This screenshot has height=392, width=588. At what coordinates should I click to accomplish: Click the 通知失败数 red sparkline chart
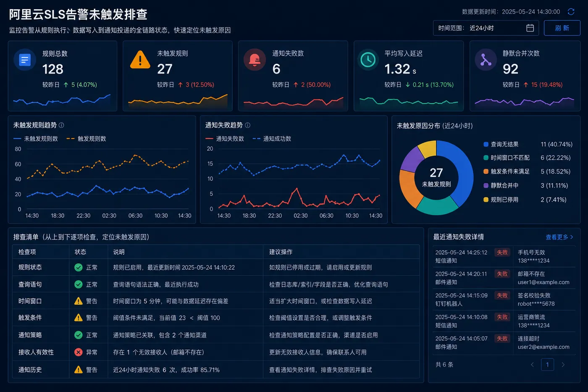pos(293,101)
